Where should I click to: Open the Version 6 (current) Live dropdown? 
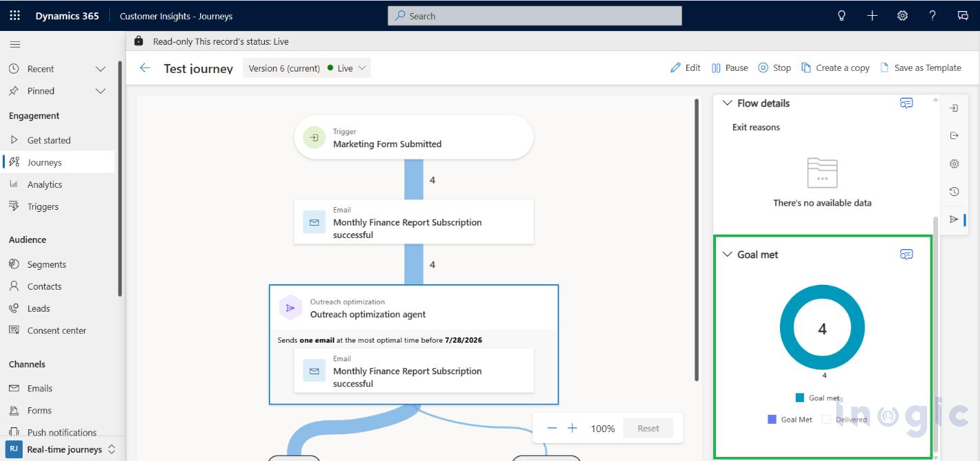[307, 68]
